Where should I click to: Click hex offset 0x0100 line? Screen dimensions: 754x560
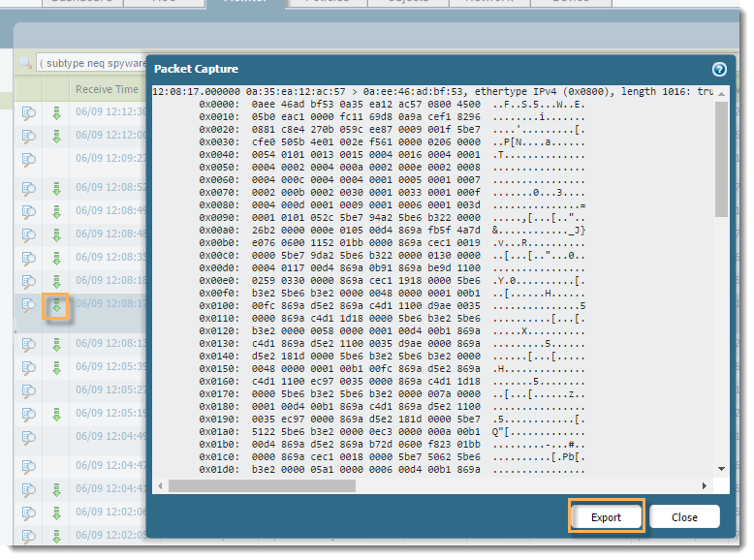392,306
